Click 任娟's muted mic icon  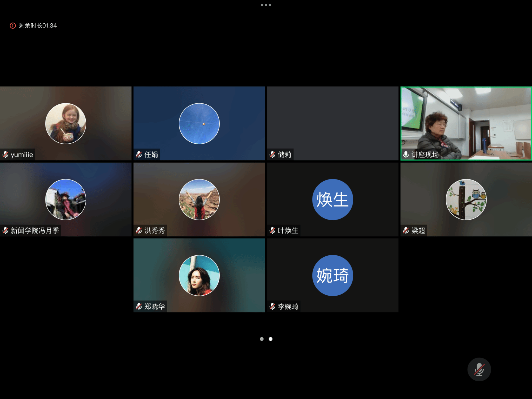tap(139, 155)
